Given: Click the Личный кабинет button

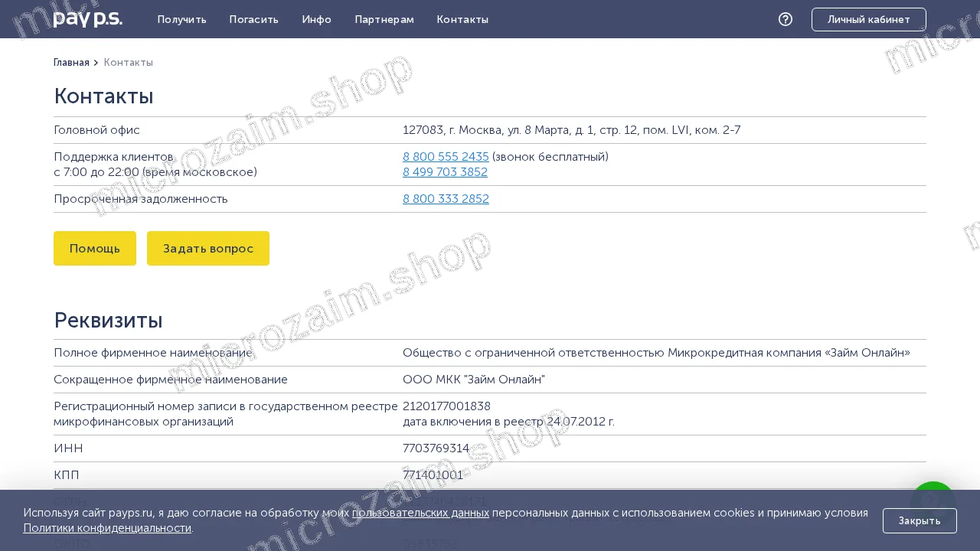Looking at the screenshot, I should pos(869,19).
